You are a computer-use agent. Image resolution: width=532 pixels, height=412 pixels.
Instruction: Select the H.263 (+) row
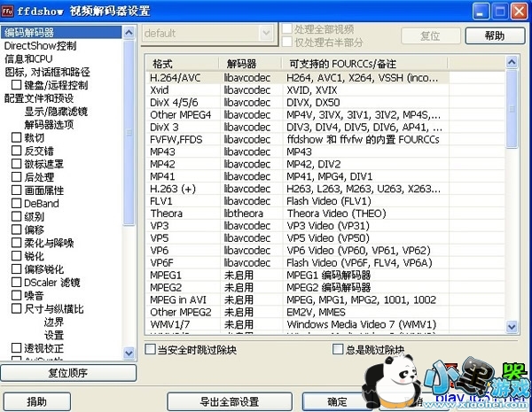click(x=298, y=189)
